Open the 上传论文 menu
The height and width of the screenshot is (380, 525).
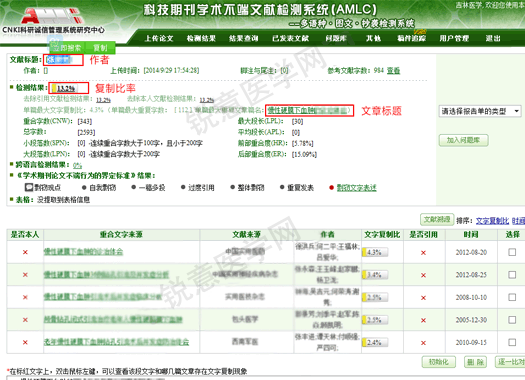click(159, 39)
